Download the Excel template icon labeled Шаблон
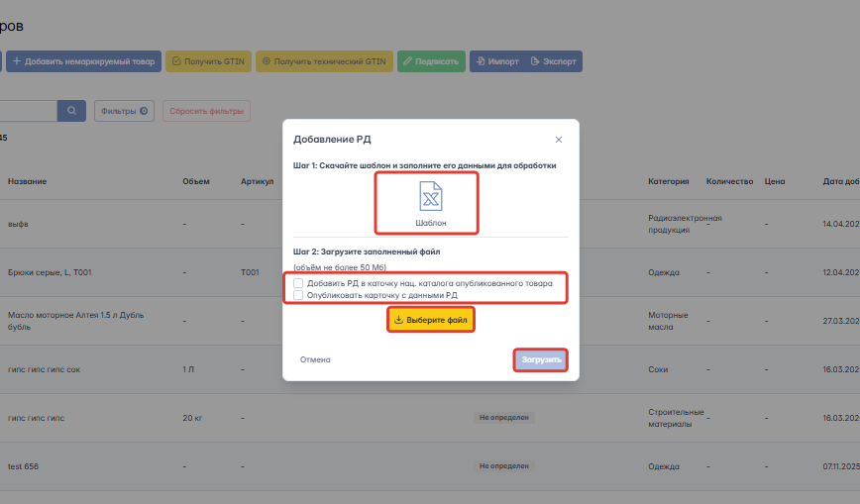This screenshot has height=504, width=860. [x=431, y=203]
